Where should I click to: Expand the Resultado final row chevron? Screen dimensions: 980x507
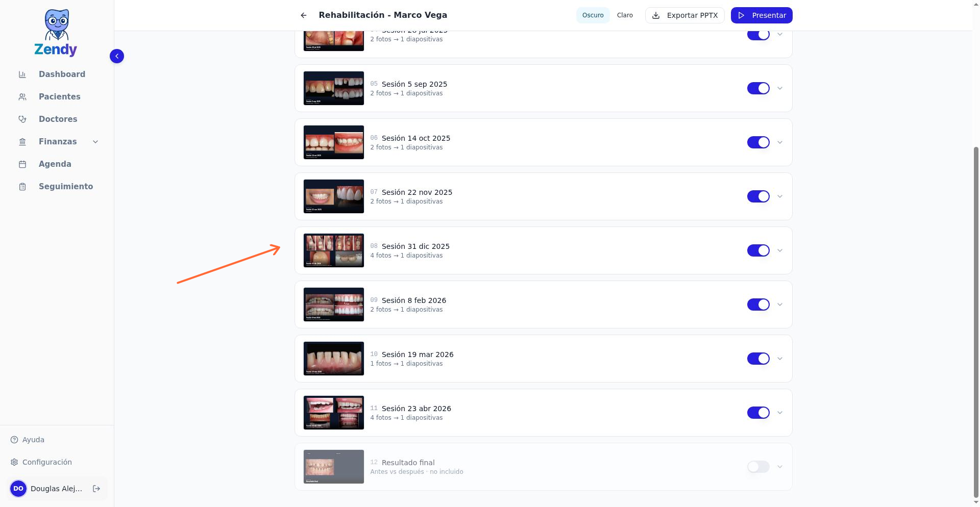[779, 467]
